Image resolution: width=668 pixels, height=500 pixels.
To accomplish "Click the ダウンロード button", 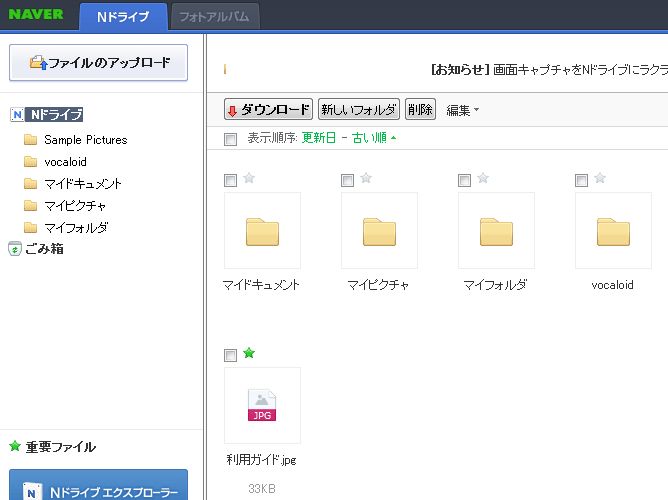I will point(268,109).
